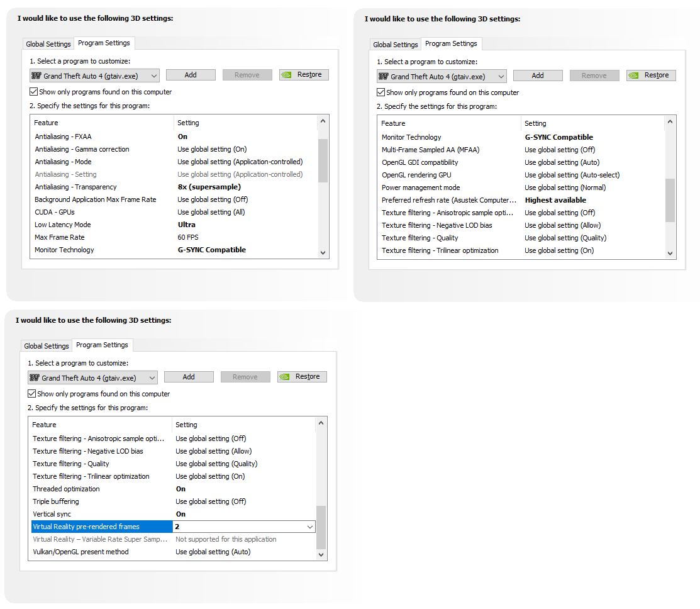Toggle 'Show only programs' checkbox in bottom panel
700x609 pixels.
pos(31,394)
